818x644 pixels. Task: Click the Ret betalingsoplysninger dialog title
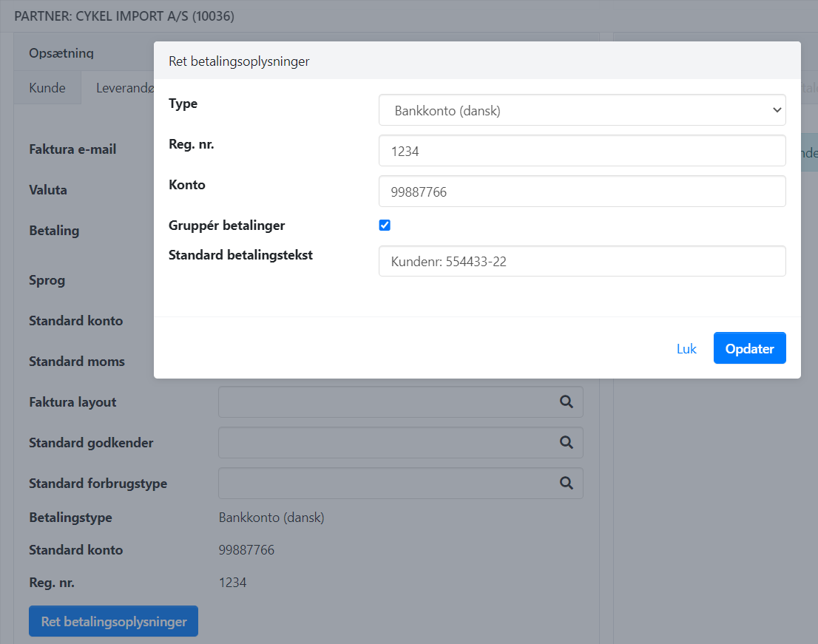(x=239, y=61)
